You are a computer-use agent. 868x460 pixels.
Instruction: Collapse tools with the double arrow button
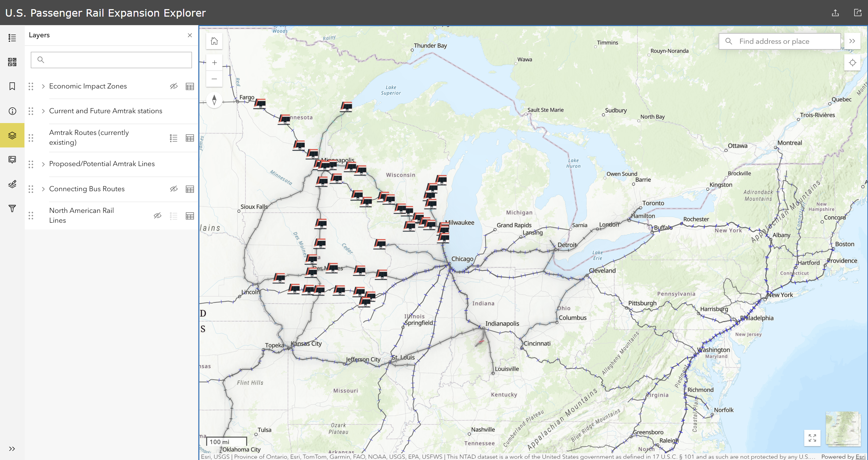pyautogui.click(x=852, y=41)
